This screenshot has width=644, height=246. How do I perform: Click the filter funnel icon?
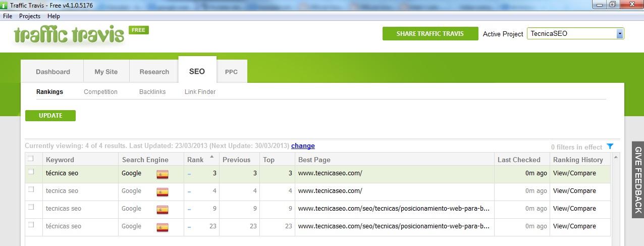[x=610, y=146]
